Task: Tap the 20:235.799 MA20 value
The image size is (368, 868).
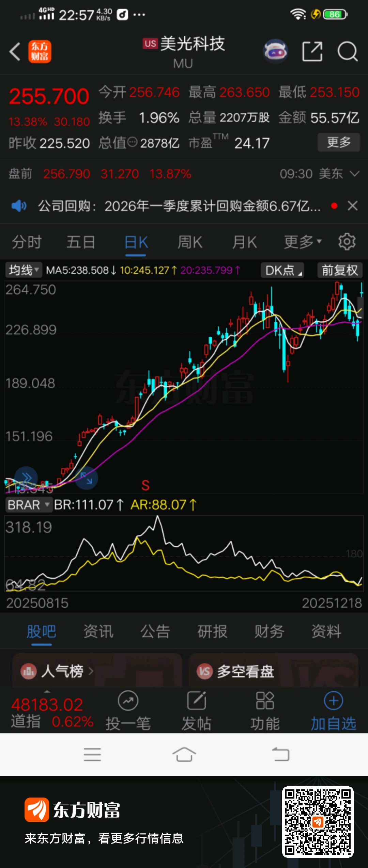Action: pyautogui.click(x=210, y=270)
